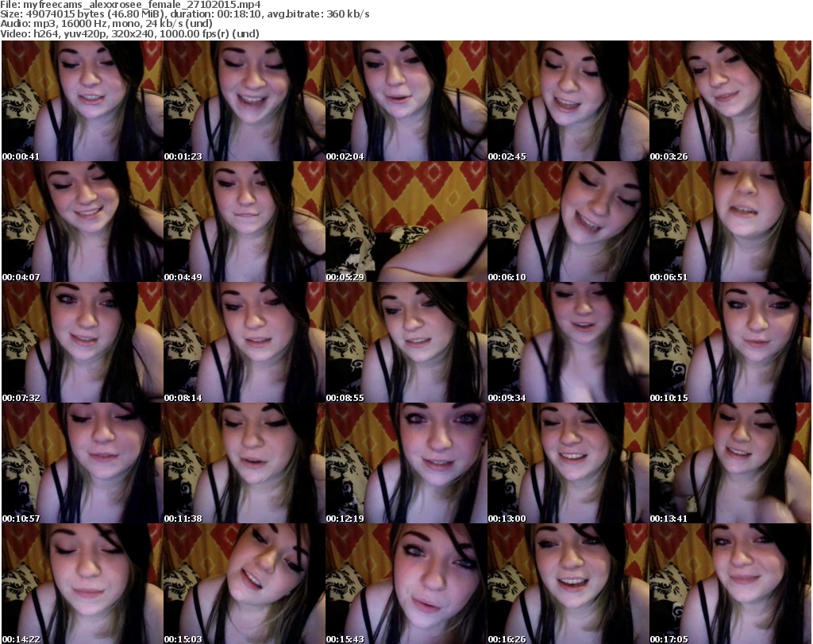Open the frame at 00:06:51

(x=730, y=222)
